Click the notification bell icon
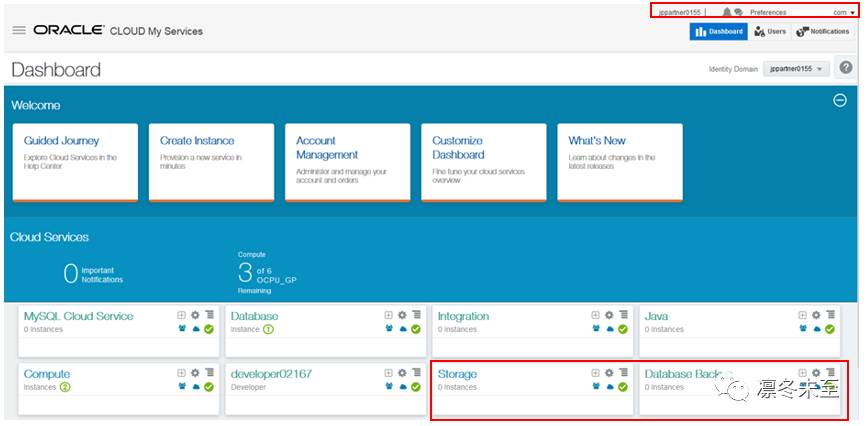Viewport: 867px width, 426px height. [x=727, y=12]
